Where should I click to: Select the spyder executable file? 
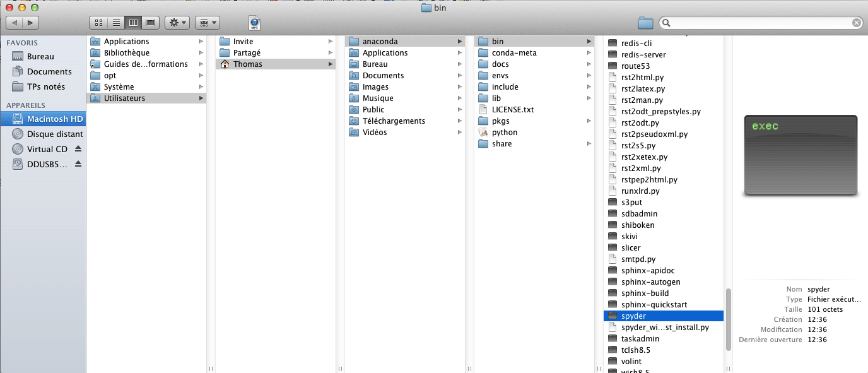tap(664, 316)
